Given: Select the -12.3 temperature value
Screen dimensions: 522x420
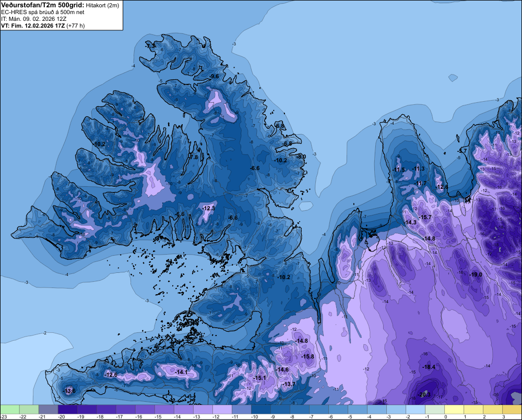Looking at the screenshot, I should tap(209, 208).
